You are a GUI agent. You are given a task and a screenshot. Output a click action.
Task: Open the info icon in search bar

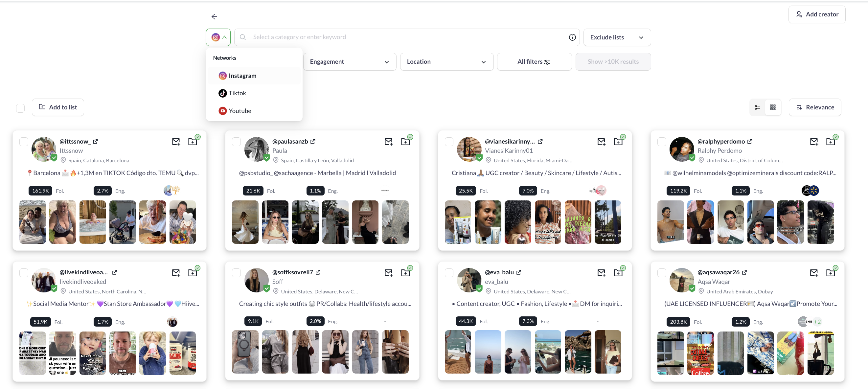pyautogui.click(x=572, y=37)
